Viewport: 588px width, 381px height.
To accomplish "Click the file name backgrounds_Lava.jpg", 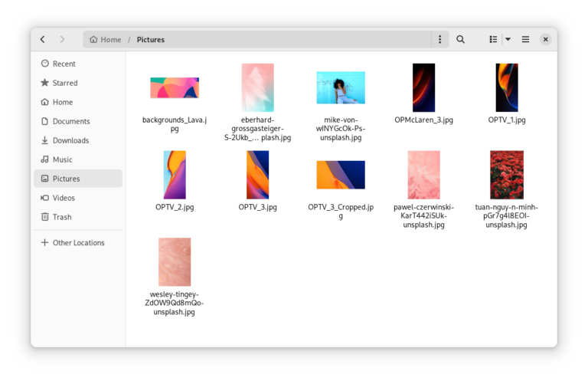I will pyautogui.click(x=175, y=124).
